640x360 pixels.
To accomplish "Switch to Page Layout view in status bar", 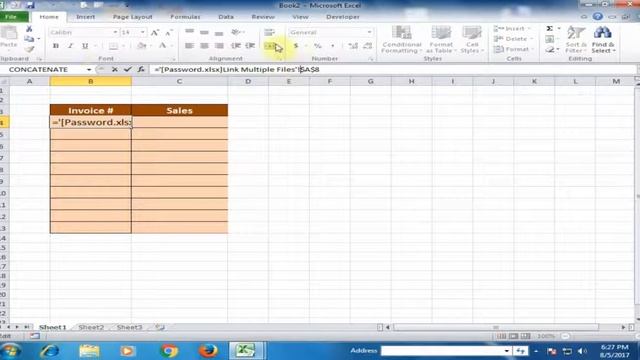I will click(513, 336).
